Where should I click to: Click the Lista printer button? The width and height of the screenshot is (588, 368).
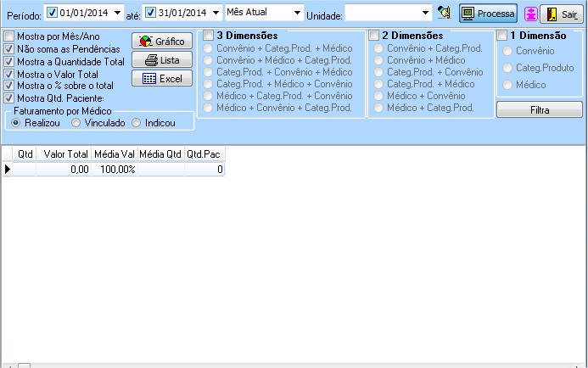pyautogui.click(x=161, y=60)
